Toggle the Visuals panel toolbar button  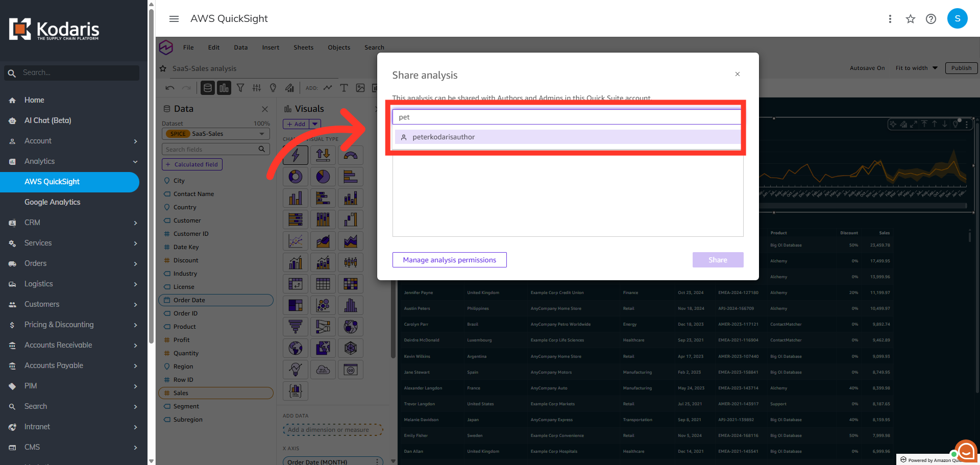click(224, 88)
